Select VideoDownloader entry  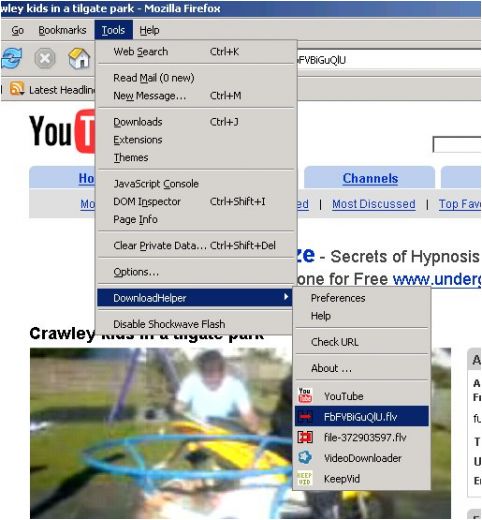[x=362, y=458]
